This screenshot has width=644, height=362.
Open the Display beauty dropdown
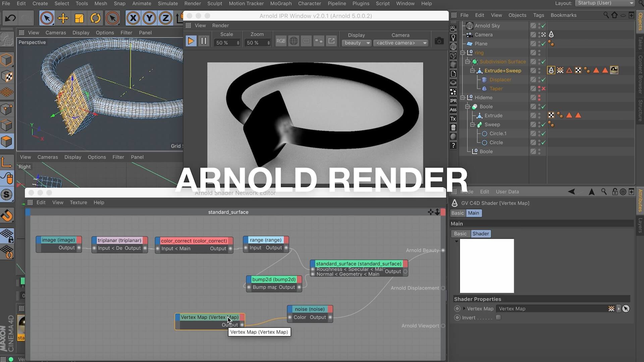point(357,43)
